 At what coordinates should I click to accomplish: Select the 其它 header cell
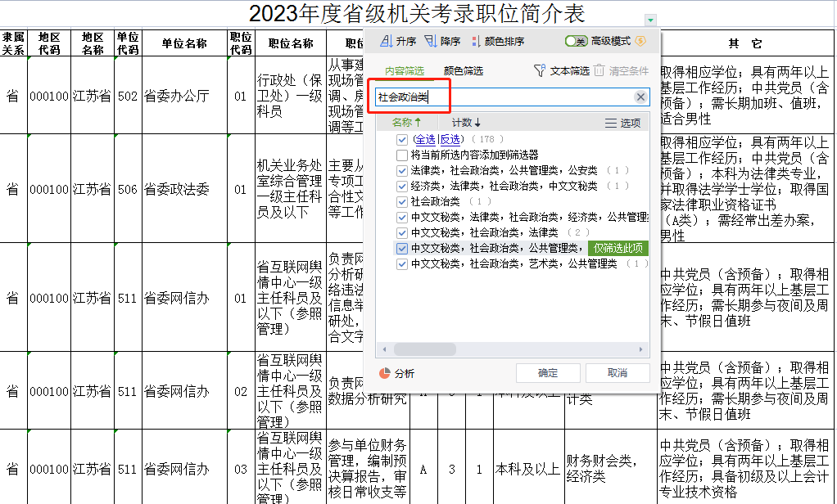(x=746, y=43)
